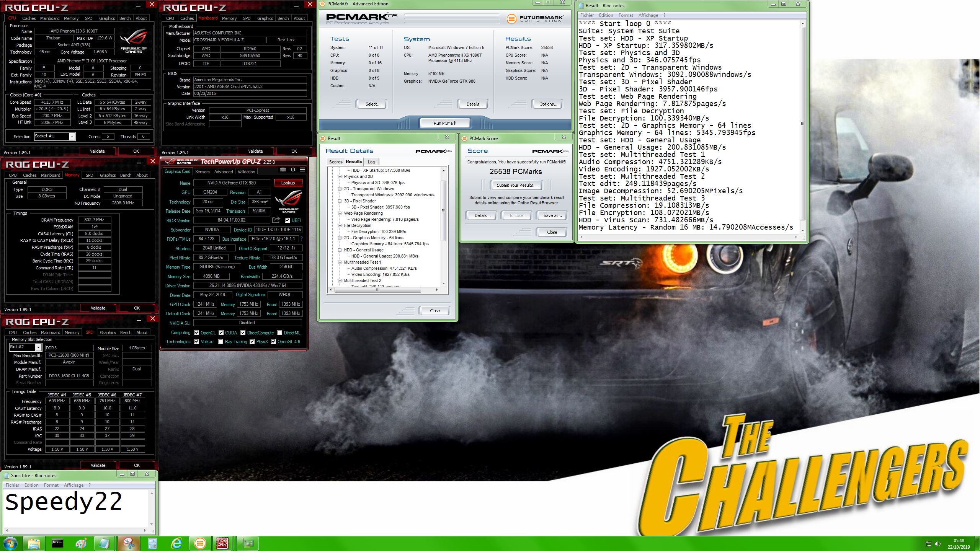Collapse the Web Page Rendering tree node
Image resolution: width=980 pixels, height=551 pixels.
tap(340, 214)
